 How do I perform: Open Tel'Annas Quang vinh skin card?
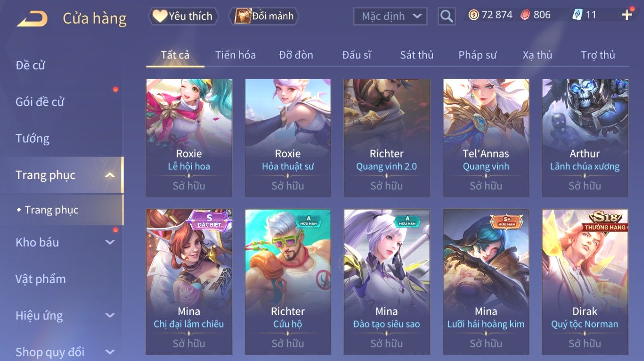[x=486, y=138]
